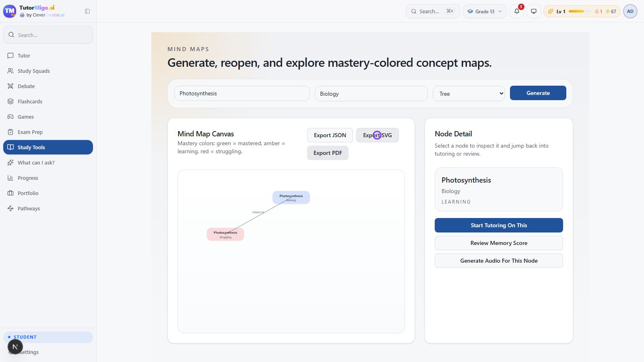Click the Mind Map Canvas heading

[x=206, y=134]
